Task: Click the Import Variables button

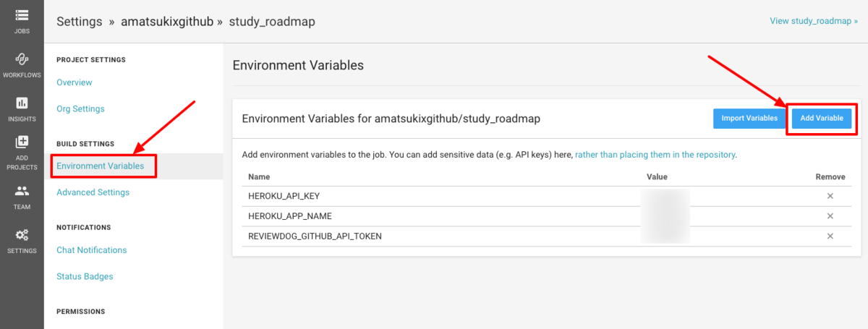Action: 749,119
